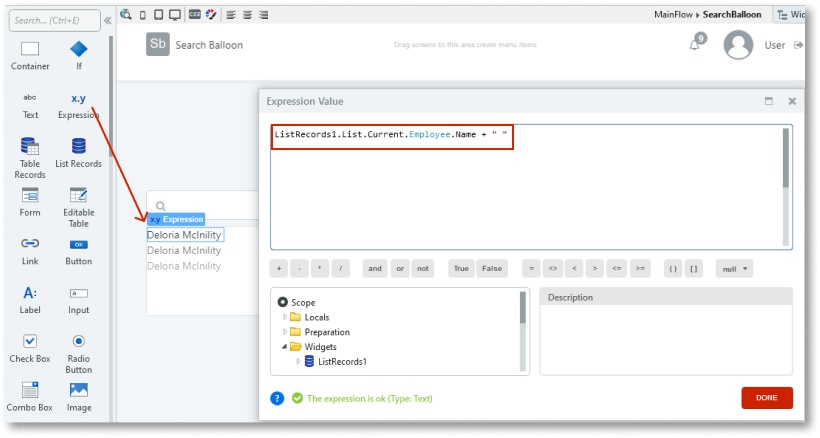Viewport: 820px width, 438px height.
Task: Select the Container widget icon
Action: point(30,49)
